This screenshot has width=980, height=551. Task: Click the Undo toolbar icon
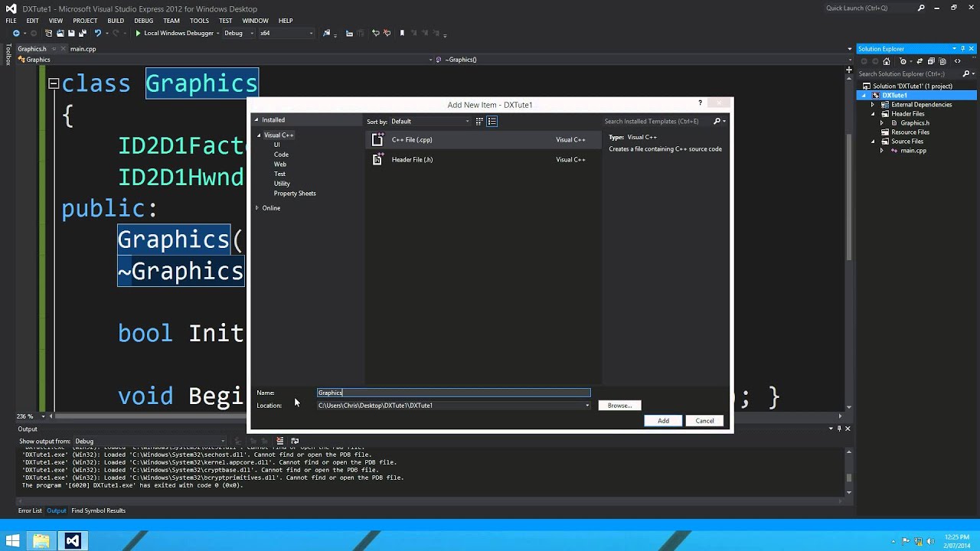(98, 34)
